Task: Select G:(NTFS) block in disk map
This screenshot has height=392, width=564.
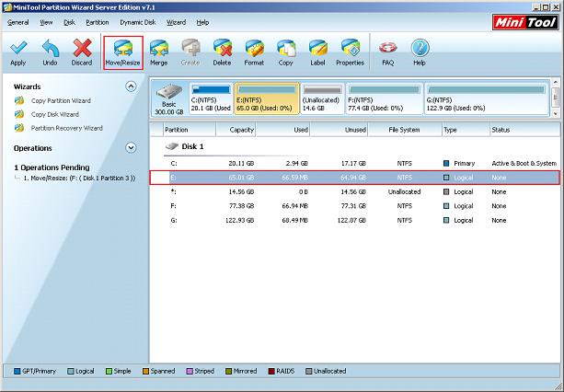Action: [487, 98]
